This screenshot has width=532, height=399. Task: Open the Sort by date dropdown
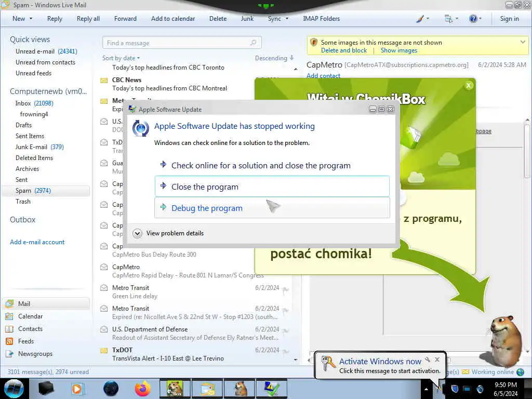(121, 58)
